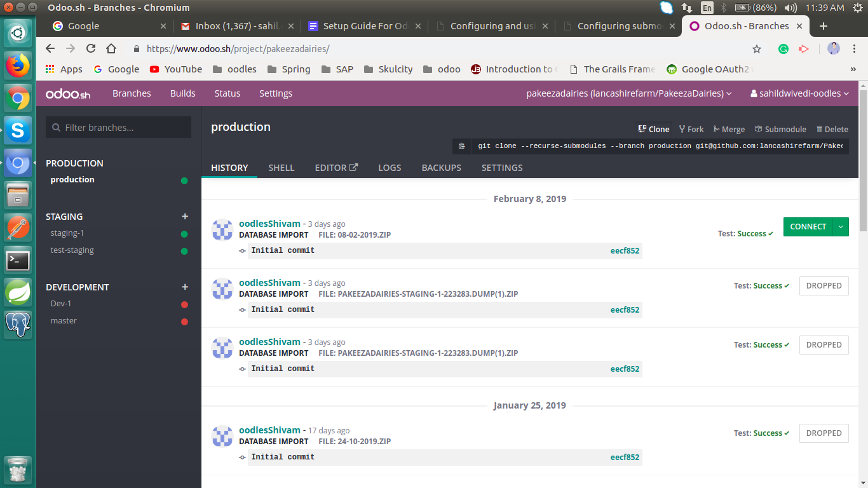868x488 pixels.
Task: Open keyboard language En indicator
Action: (x=707, y=8)
